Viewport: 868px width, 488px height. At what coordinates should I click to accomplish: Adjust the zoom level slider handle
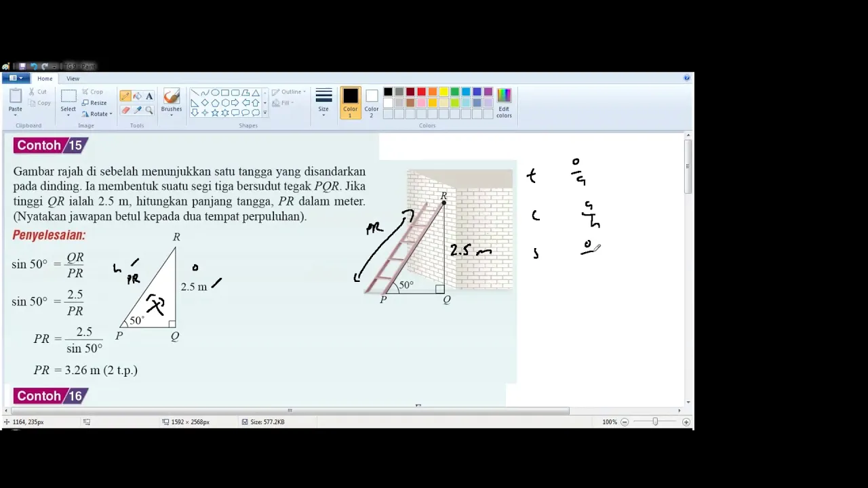[655, 422]
